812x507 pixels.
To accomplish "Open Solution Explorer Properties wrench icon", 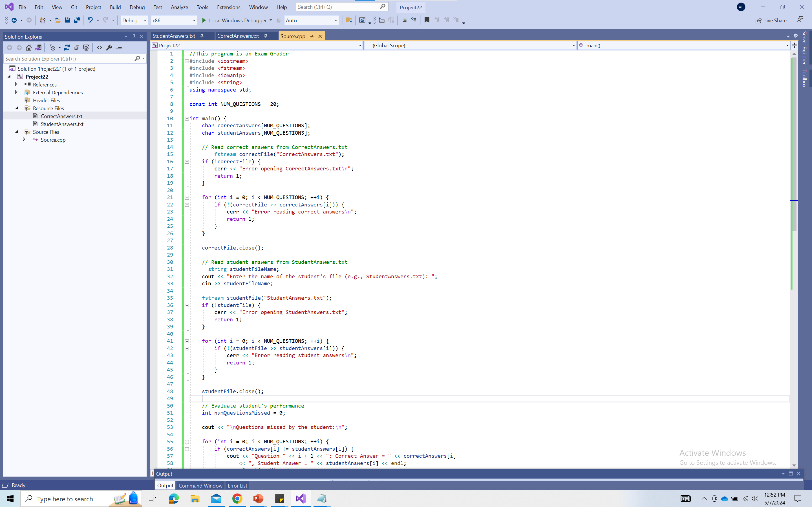I will tap(110, 48).
